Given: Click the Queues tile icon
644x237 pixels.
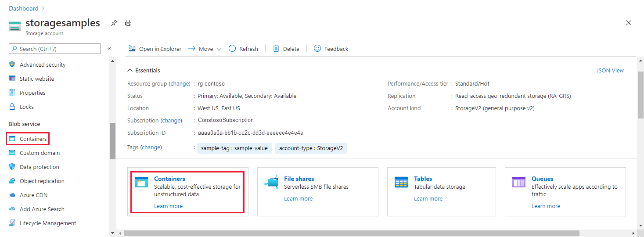Looking at the screenshot, I should click(x=519, y=182).
